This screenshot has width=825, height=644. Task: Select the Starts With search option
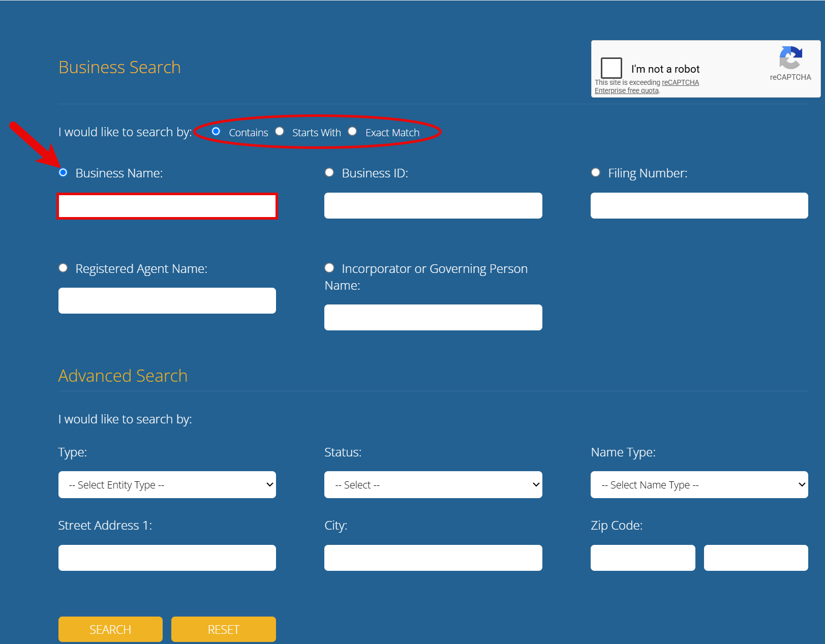[x=280, y=132]
